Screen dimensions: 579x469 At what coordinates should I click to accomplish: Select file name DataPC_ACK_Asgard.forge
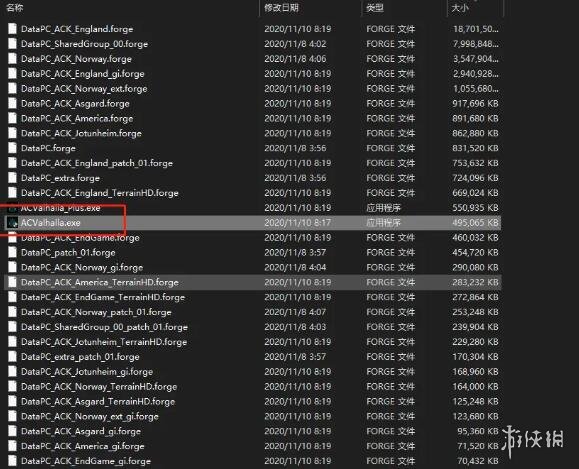75,103
